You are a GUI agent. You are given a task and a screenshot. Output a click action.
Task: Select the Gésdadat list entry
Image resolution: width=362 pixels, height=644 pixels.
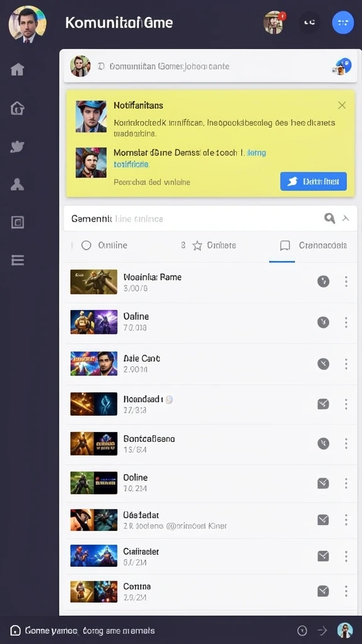[210, 520]
